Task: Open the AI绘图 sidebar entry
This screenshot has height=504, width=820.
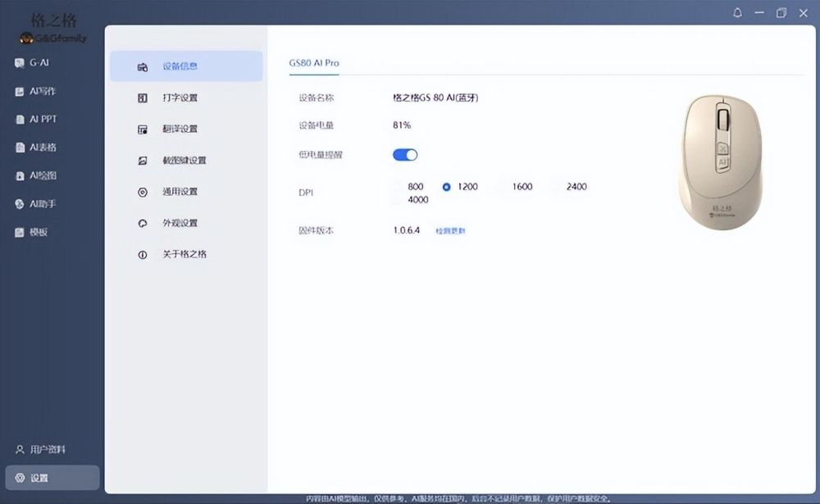Action: tap(35, 175)
